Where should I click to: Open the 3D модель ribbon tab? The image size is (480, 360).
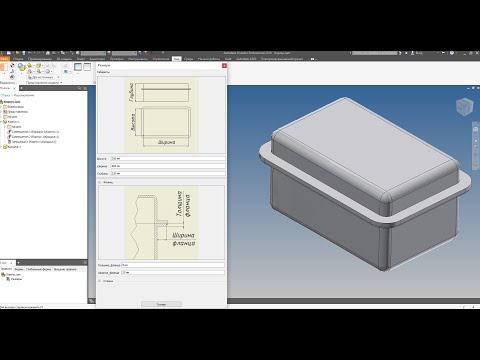click(x=64, y=59)
